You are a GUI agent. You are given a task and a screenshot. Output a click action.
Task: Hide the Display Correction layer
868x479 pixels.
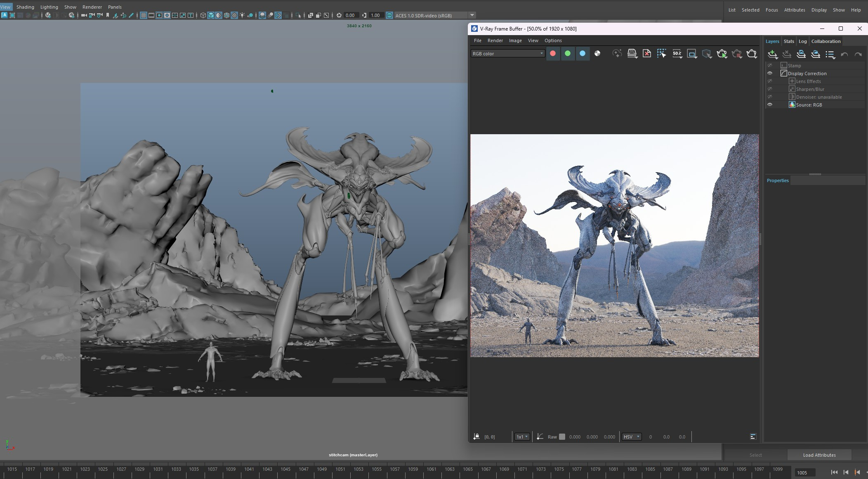(769, 73)
